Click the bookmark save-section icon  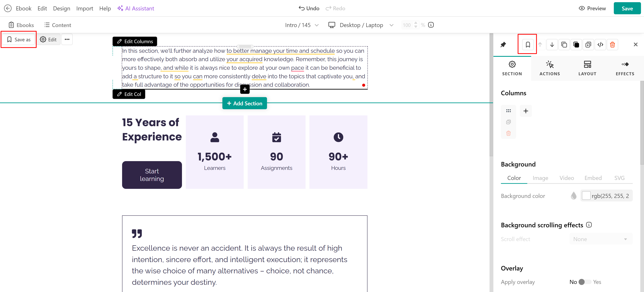[x=527, y=45]
